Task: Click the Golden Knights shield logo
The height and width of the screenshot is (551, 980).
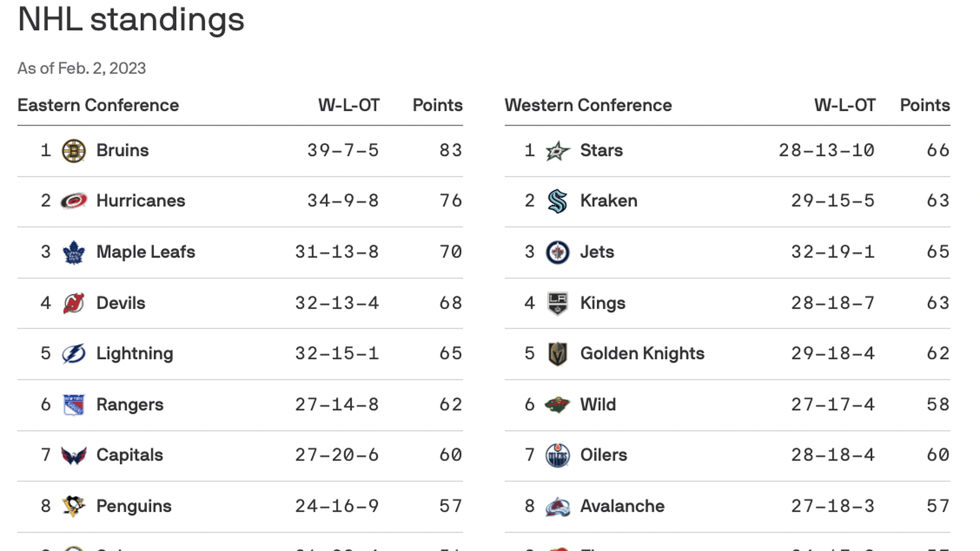Action: click(557, 354)
